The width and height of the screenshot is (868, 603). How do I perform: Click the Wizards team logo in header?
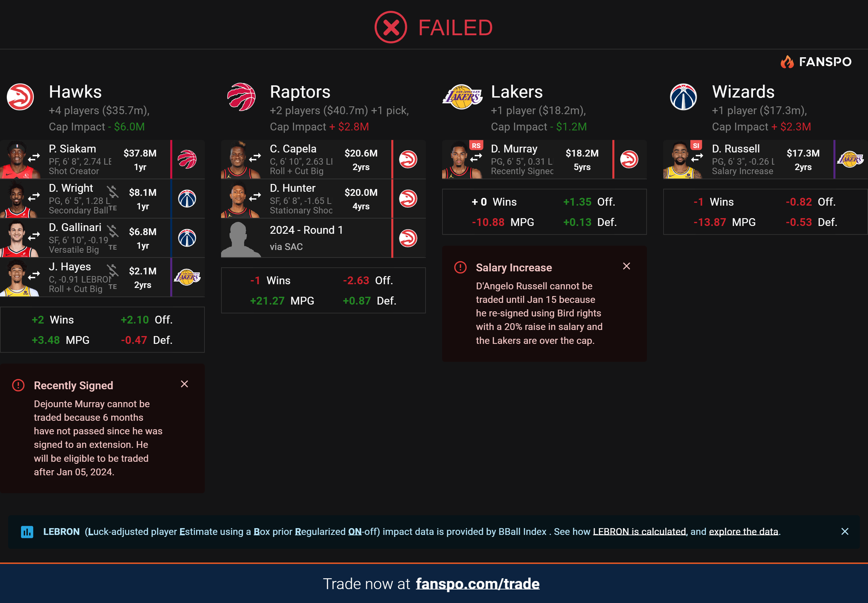click(683, 97)
